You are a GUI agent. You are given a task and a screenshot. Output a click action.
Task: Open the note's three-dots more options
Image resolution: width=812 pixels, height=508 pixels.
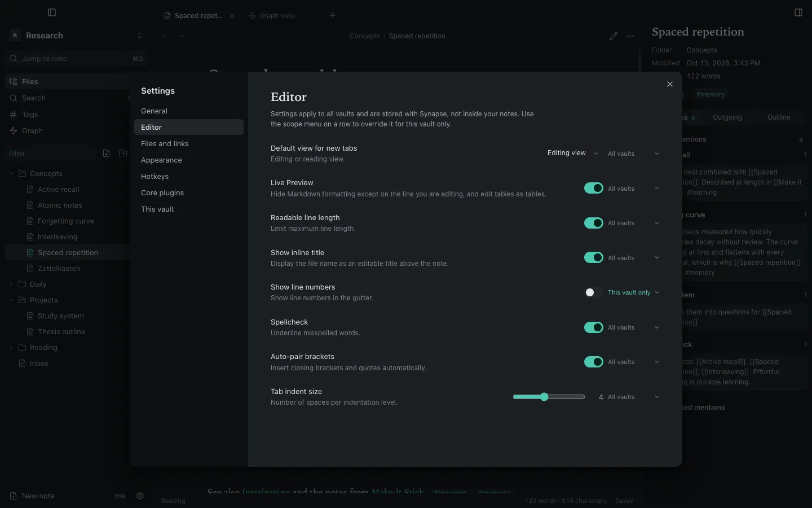630,36
